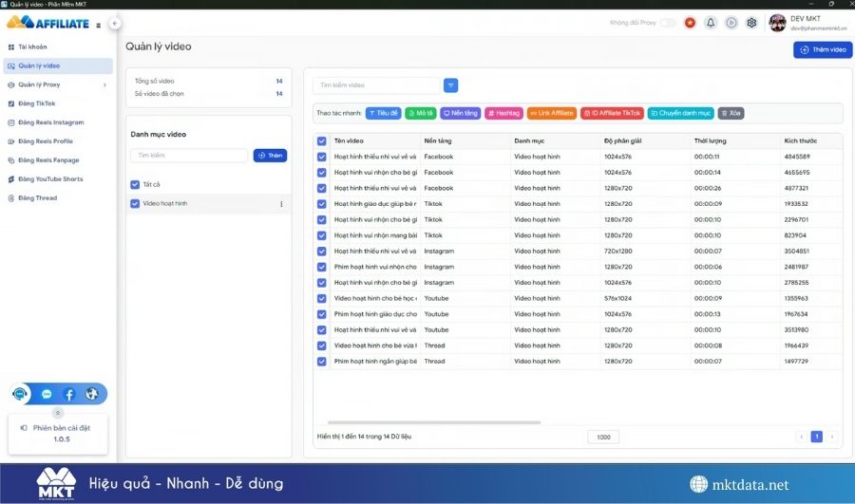The width and height of the screenshot is (855, 504).
Task: Click the Chuyển danh mục button
Action: coord(680,113)
